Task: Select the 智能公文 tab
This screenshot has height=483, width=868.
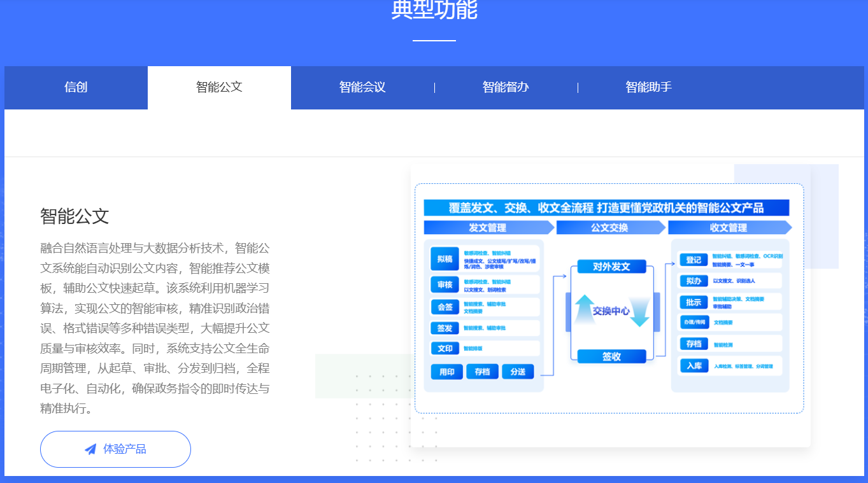Action: pyautogui.click(x=219, y=88)
